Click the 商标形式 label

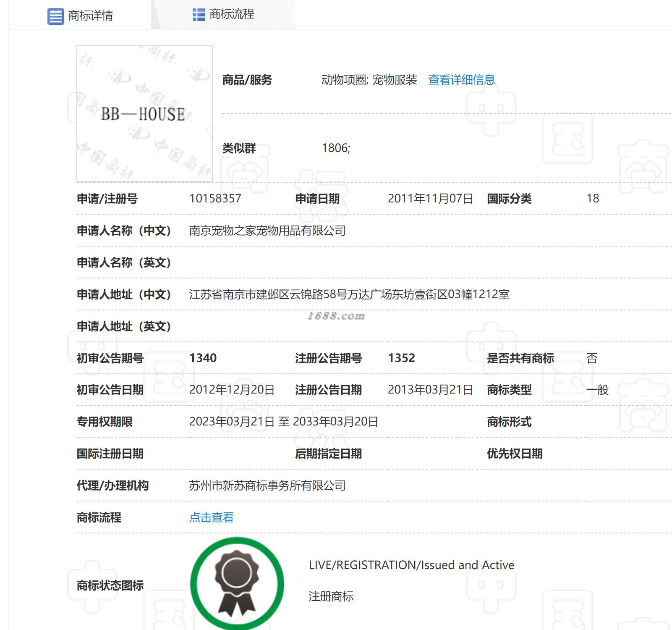(x=509, y=422)
